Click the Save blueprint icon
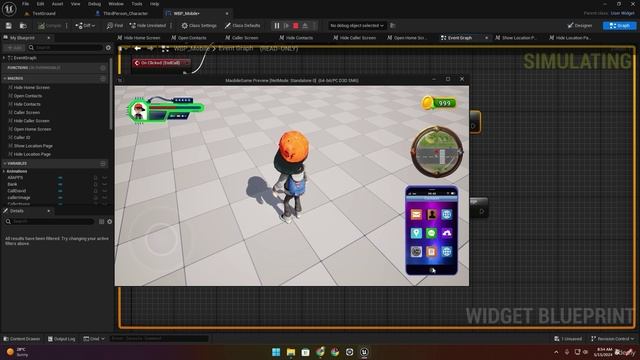The image size is (640, 360). click(9, 25)
